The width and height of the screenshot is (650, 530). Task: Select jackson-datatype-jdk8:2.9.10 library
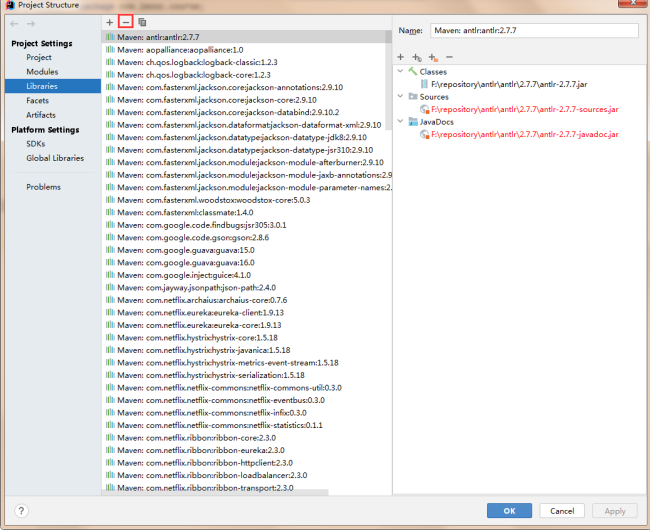[247, 137]
